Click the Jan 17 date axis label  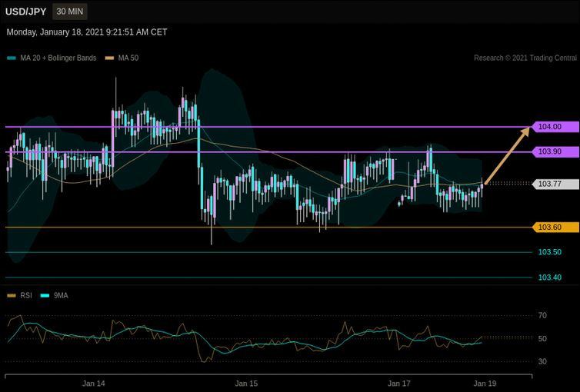pos(398,384)
